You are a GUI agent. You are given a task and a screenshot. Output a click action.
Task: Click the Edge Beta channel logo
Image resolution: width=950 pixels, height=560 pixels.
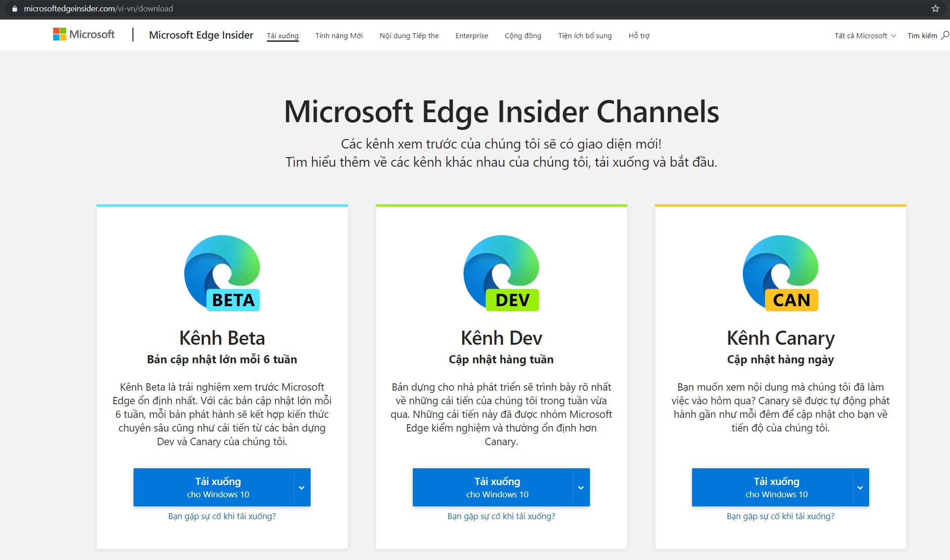click(x=222, y=273)
